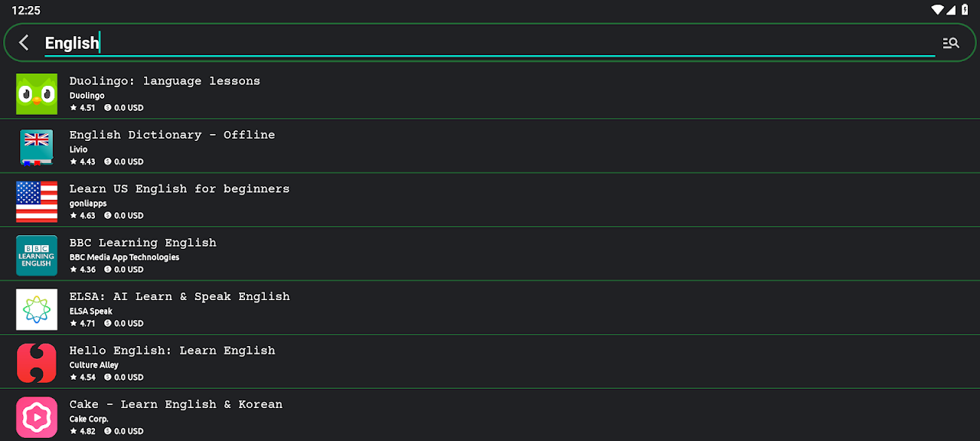Tap the Duolingo green owl icon
The height and width of the screenshot is (441, 980).
[x=37, y=94]
